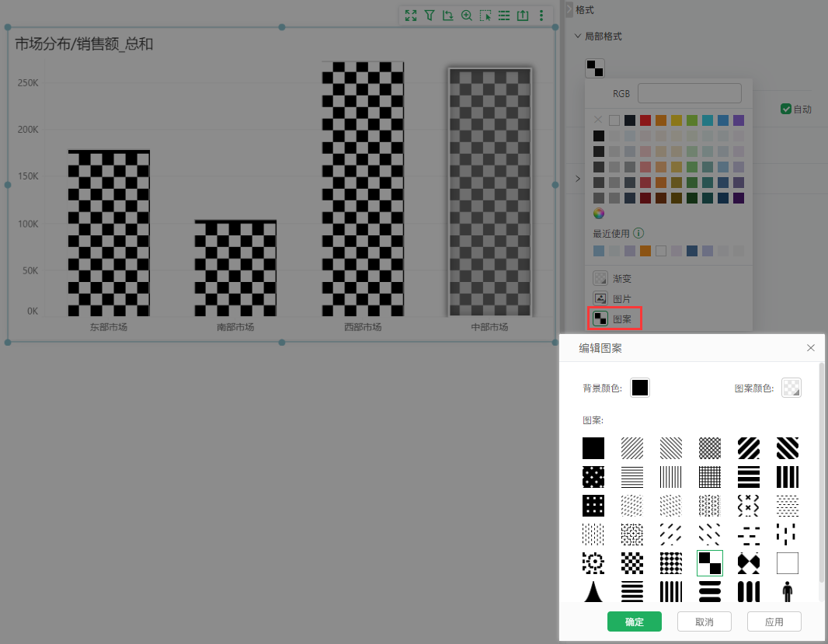The width and height of the screenshot is (828, 644).
Task: Uncheck the 自动 checkbox
Action: point(785,109)
